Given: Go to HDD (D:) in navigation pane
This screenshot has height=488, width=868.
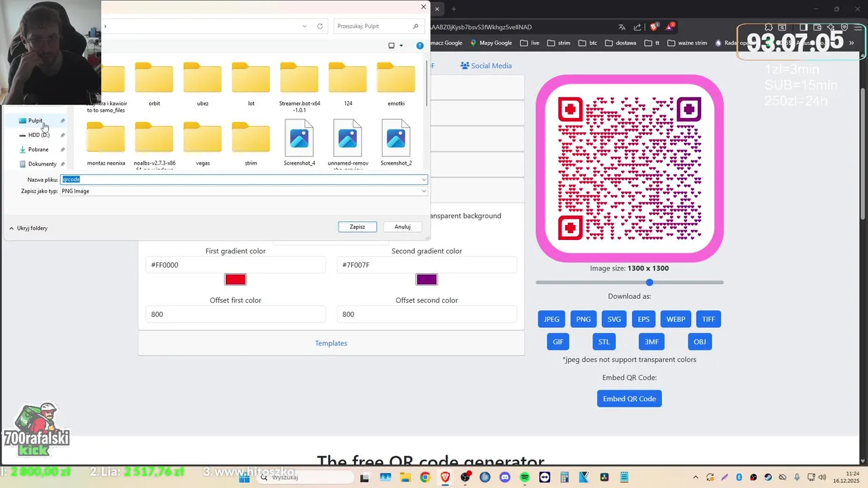Looking at the screenshot, I should pyautogui.click(x=39, y=135).
